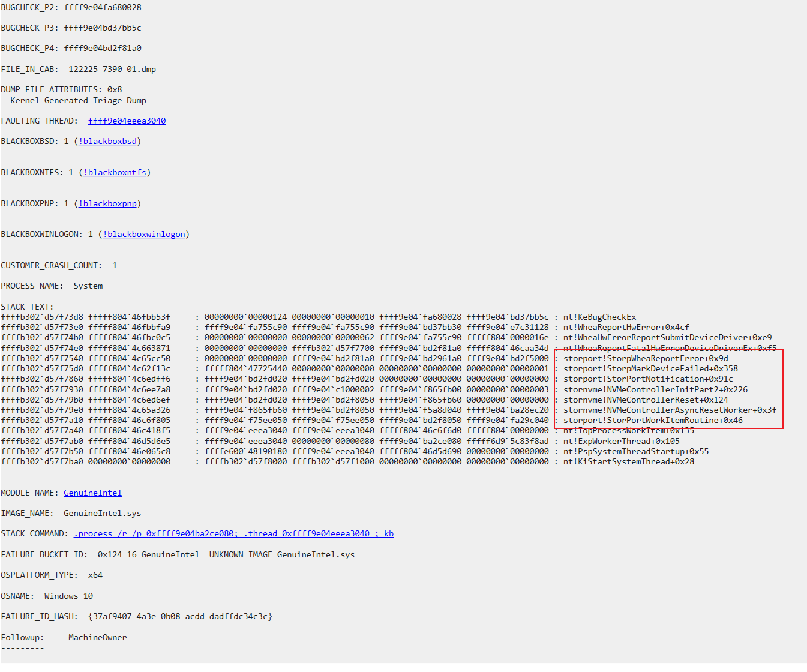The image size is (807, 672).
Task: Click the dump filename 122225-7390-01.dmp
Action: click(112, 69)
